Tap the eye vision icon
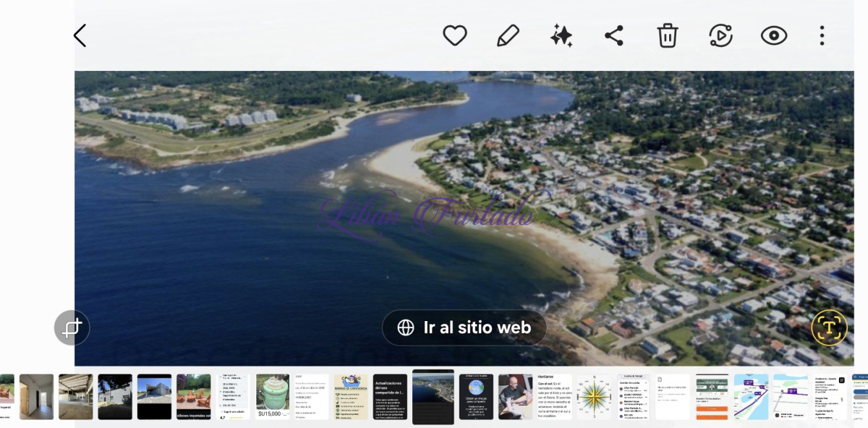This screenshot has width=868, height=428. click(x=773, y=35)
